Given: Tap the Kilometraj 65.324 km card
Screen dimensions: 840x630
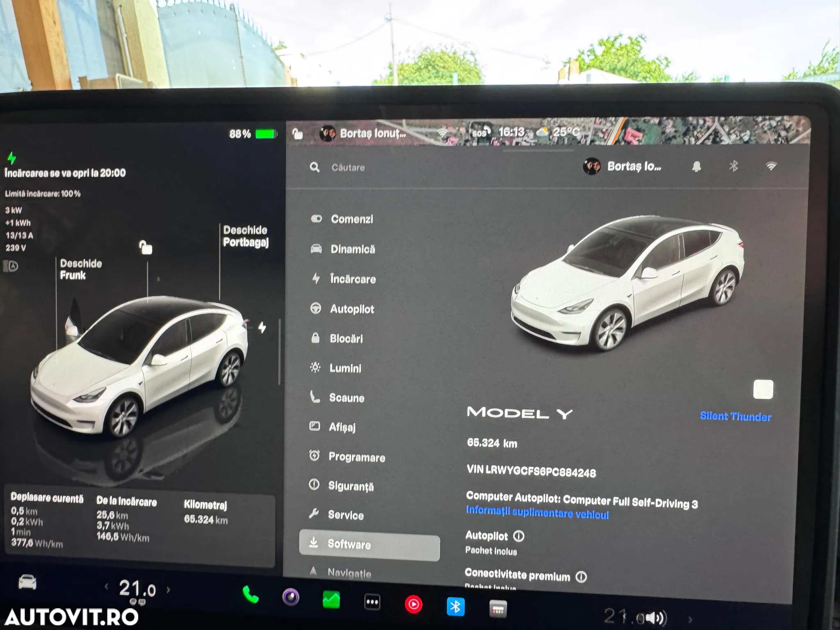Looking at the screenshot, I should 206,512.
